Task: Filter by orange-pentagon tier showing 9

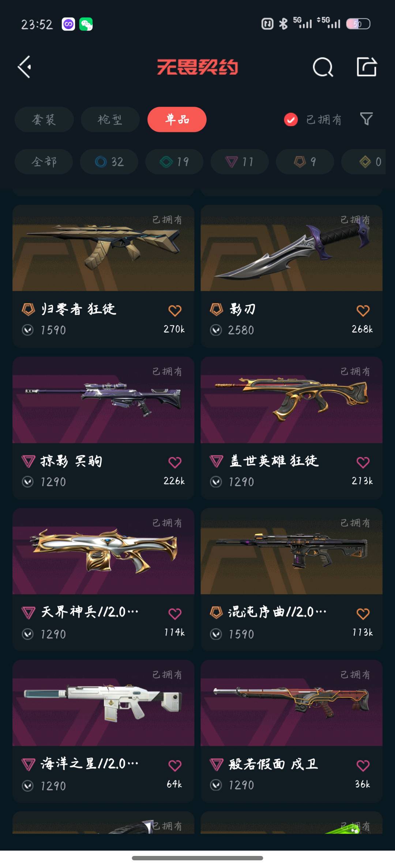Action: coord(305,162)
